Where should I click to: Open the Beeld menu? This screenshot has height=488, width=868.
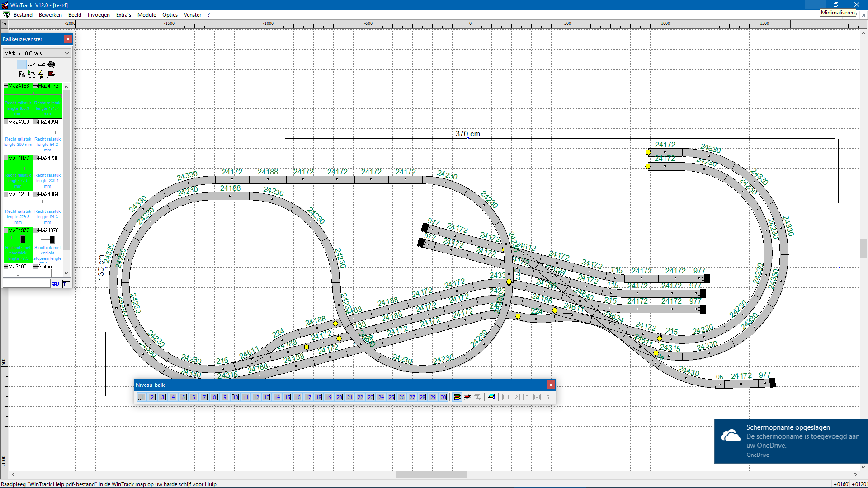click(75, 15)
